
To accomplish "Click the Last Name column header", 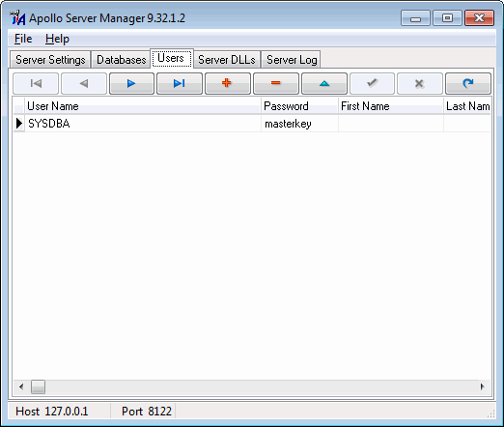I will (467, 106).
